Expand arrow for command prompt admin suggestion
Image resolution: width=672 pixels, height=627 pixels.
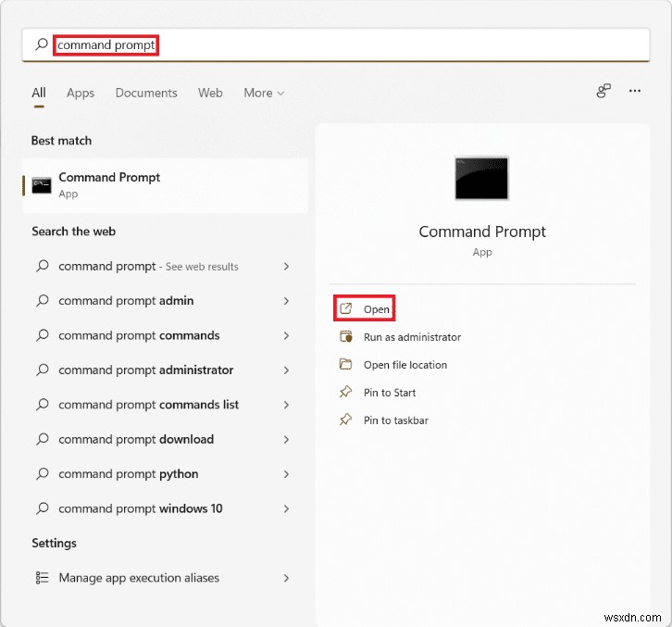point(286,301)
